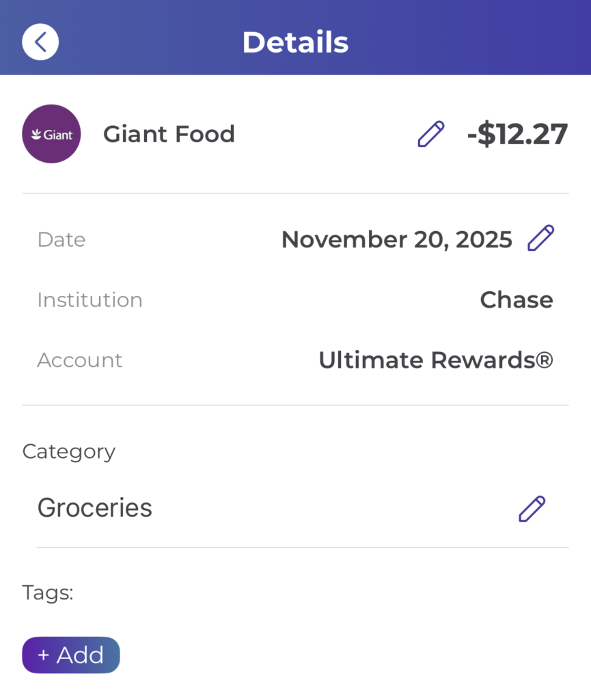Tap the back arrow button
Image resolution: width=591 pixels, height=700 pixels.
coord(40,42)
